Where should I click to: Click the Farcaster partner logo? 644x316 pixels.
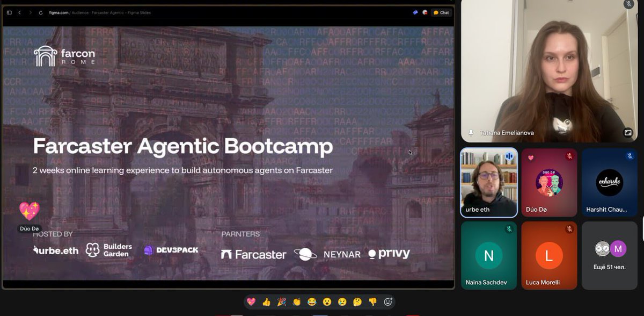[x=253, y=254]
